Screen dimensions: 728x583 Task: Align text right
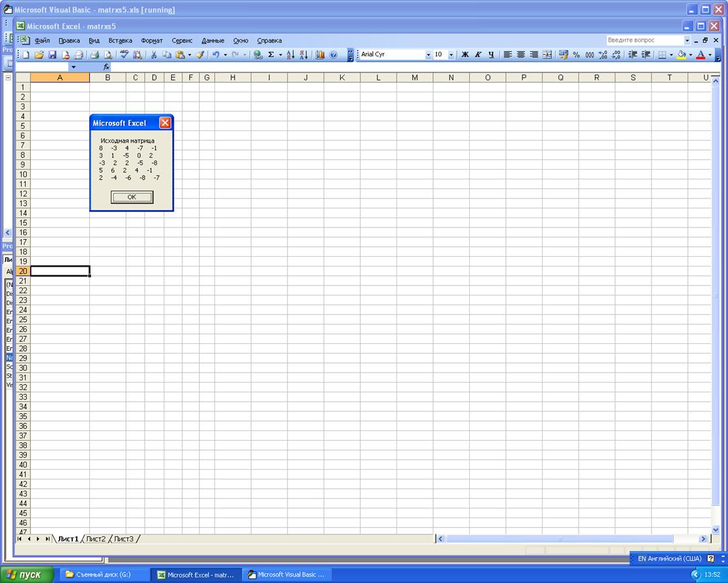(534, 55)
